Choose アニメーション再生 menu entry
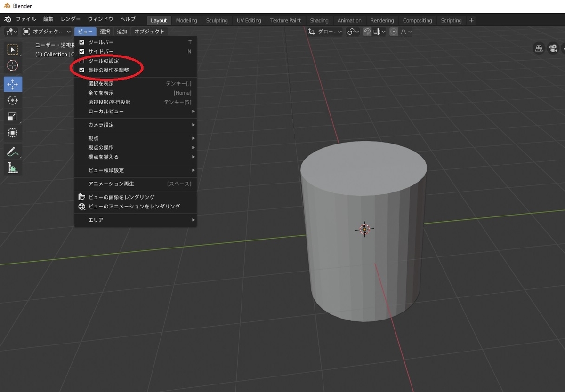Screen dimensions: 565x392 [x=136, y=184]
